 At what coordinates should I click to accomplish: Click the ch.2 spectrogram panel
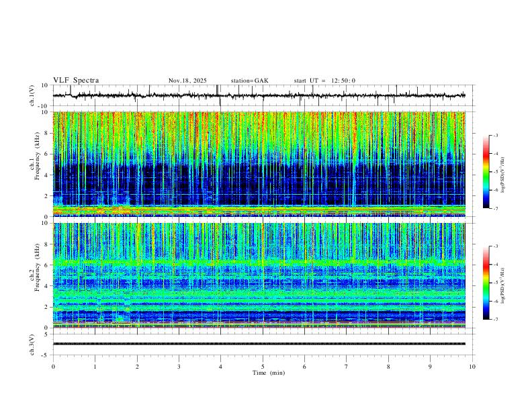(x=259, y=275)
